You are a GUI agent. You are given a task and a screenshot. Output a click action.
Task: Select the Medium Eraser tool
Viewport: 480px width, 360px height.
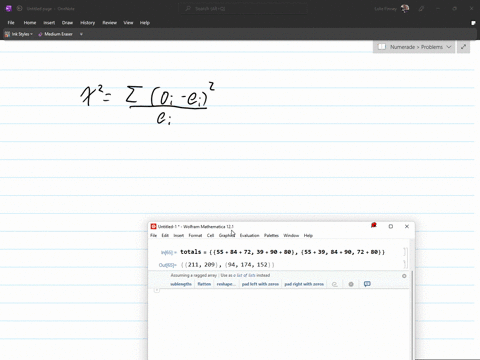(55, 34)
